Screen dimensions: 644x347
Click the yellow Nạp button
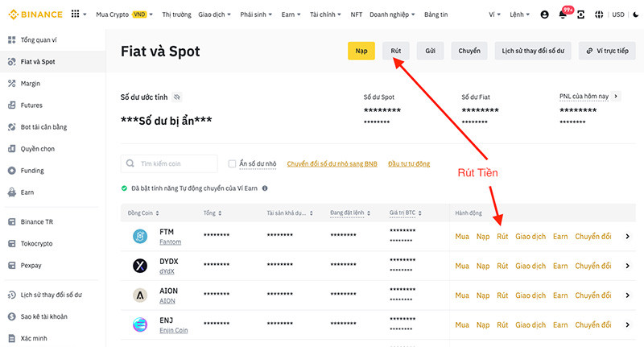(361, 51)
